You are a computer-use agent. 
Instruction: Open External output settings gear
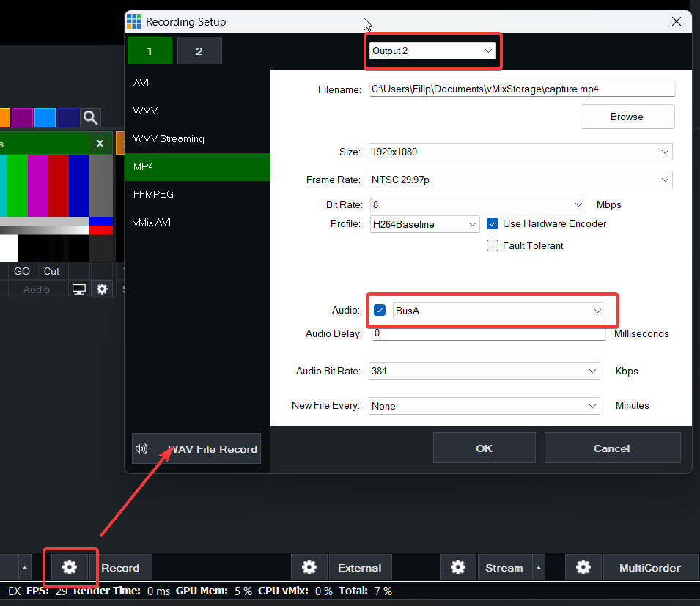(309, 568)
